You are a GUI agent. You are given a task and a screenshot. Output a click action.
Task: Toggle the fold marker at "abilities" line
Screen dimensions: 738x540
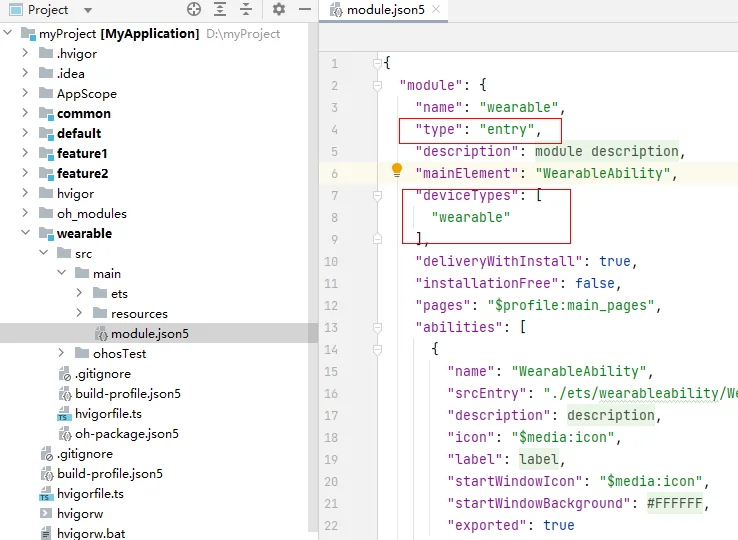(x=377, y=327)
